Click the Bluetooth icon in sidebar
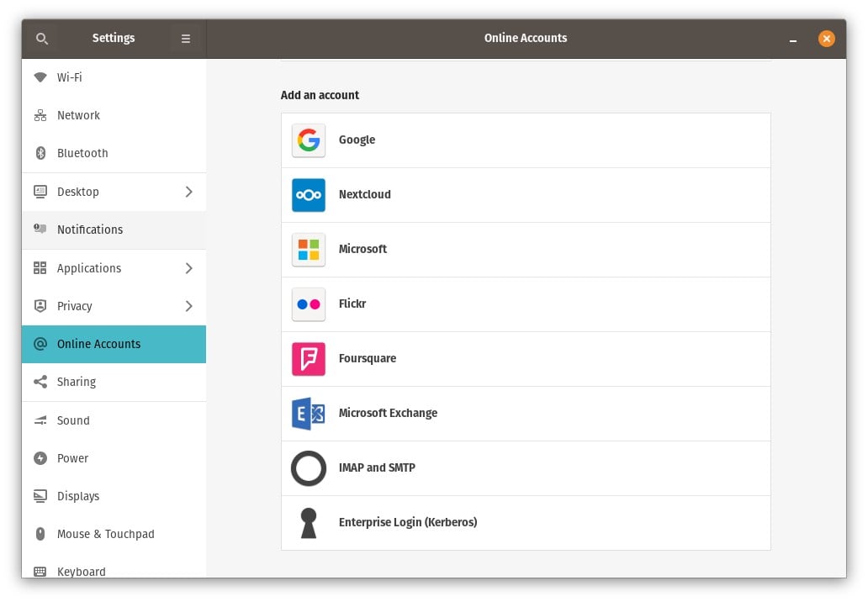The width and height of the screenshot is (868, 602). (40, 153)
